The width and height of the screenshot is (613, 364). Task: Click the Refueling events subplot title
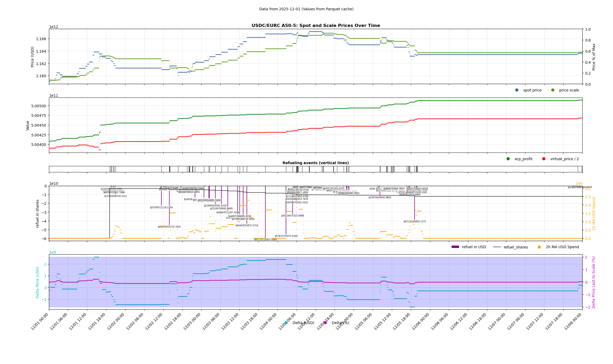point(316,163)
